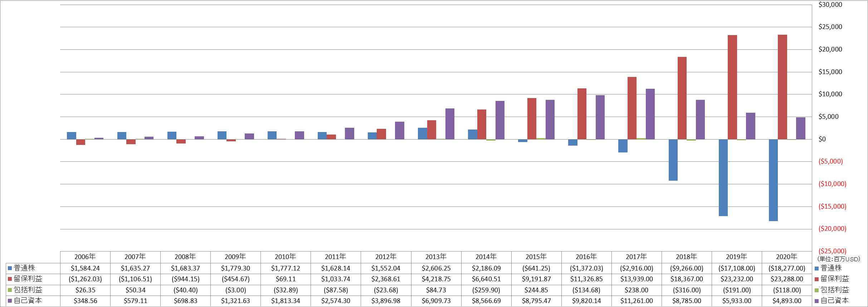The width and height of the screenshot is (868, 307).
Task: Click the 単位:百万USD unit label
Action: [x=839, y=259]
